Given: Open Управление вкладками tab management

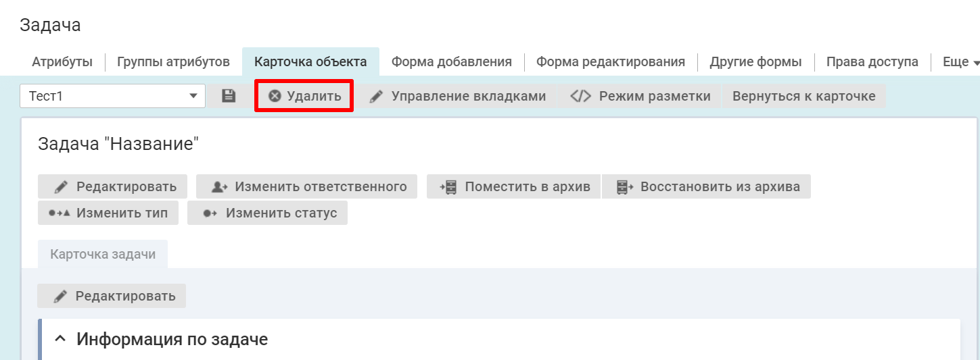Looking at the screenshot, I should pos(458,96).
